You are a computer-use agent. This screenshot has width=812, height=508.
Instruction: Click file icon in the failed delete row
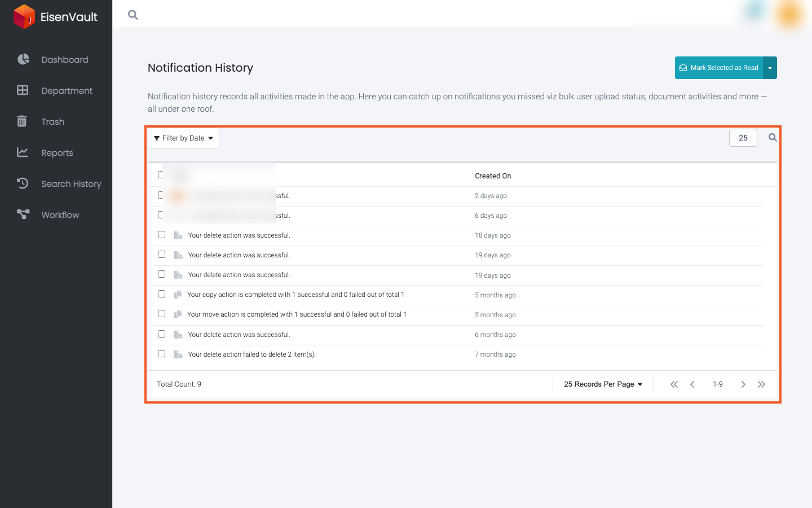pos(178,354)
